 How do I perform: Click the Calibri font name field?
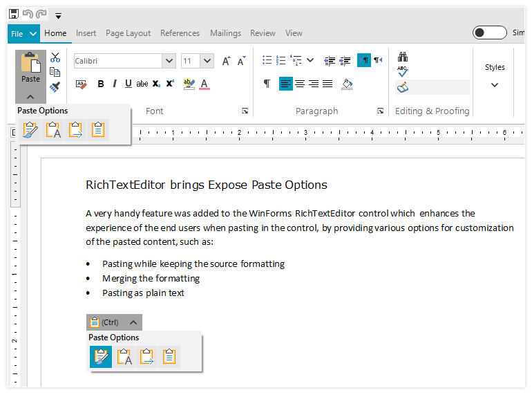pyautogui.click(x=117, y=61)
